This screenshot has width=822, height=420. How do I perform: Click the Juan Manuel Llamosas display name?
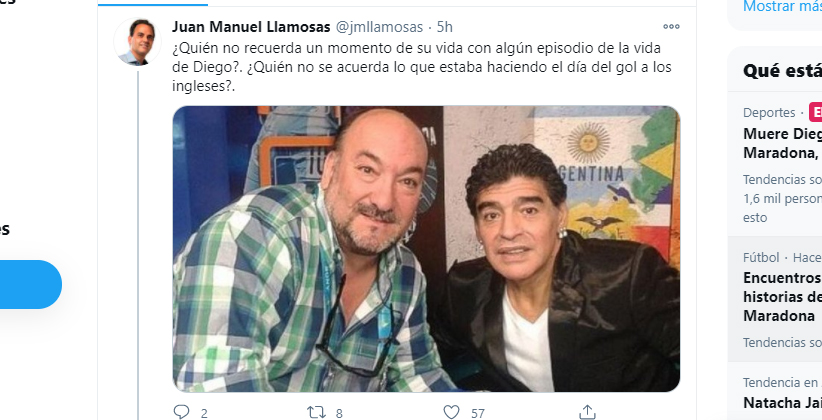(251, 27)
